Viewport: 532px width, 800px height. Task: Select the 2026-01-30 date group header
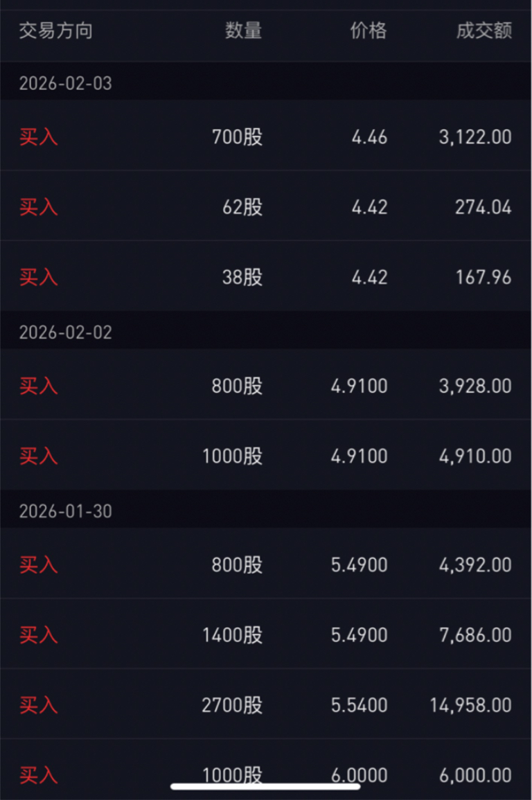(x=65, y=511)
